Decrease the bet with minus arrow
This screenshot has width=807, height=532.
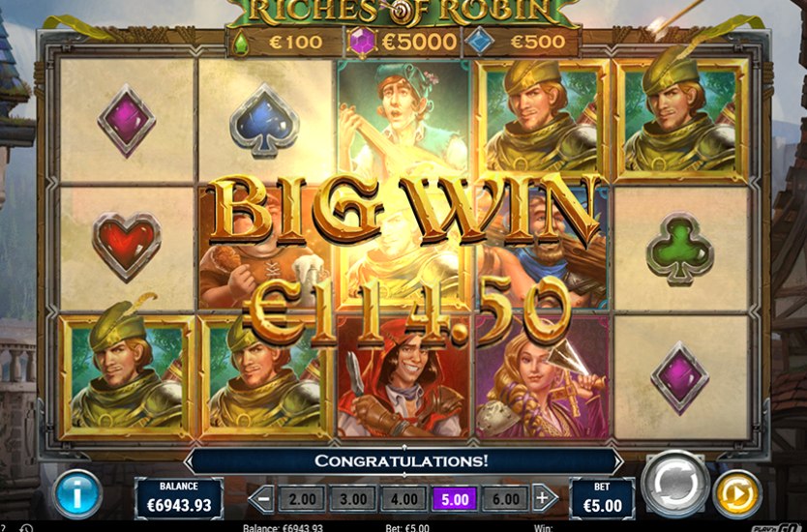263,498
